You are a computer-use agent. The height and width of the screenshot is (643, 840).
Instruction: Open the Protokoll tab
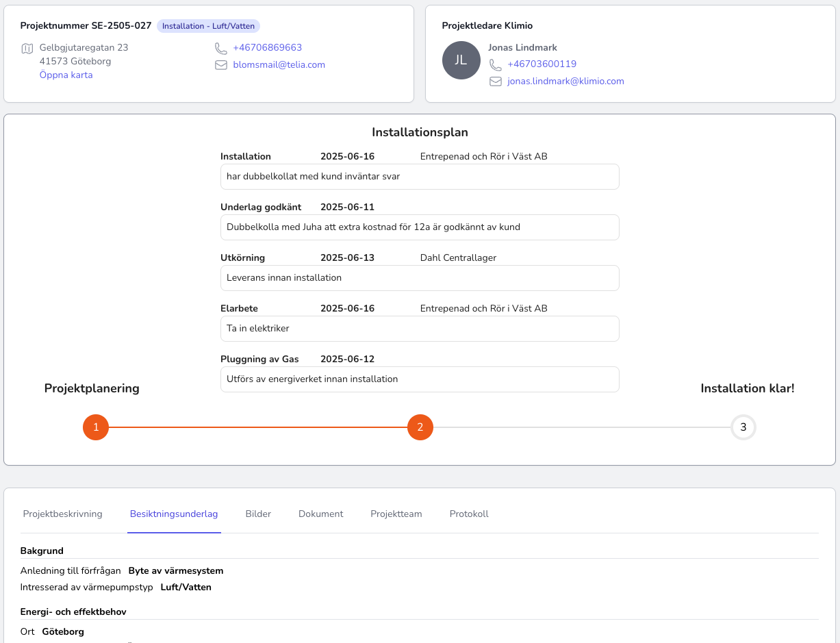pyautogui.click(x=469, y=514)
